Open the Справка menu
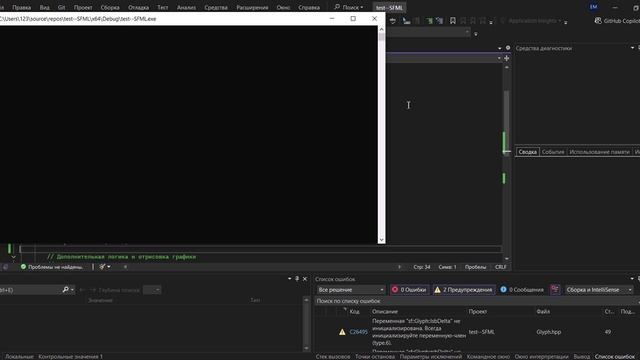This screenshot has height=360, width=640. coord(309,7)
